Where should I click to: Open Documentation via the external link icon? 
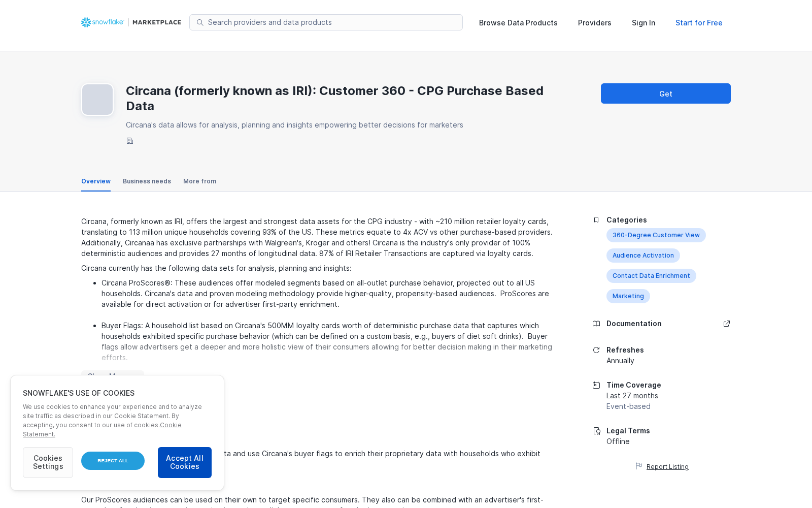[727, 324]
